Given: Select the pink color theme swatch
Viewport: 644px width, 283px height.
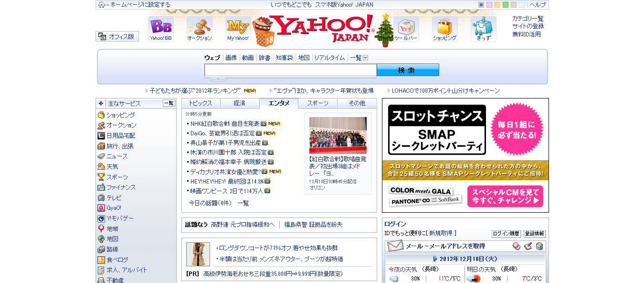Looking at the screenshot, I should pyautogui.click(x=489, y=5).
